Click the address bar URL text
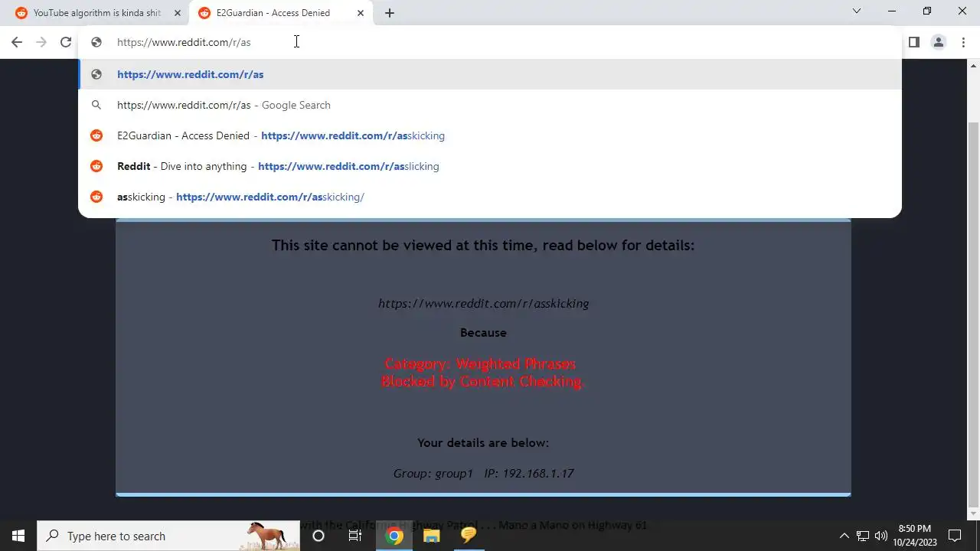980x551 pixels. click(x=184, y=42)
